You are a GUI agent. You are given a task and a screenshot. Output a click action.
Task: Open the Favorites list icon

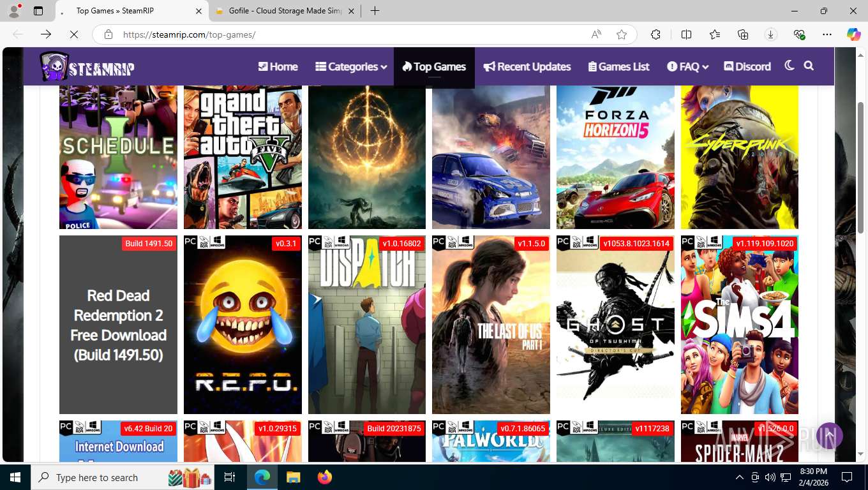pos(715,34)
